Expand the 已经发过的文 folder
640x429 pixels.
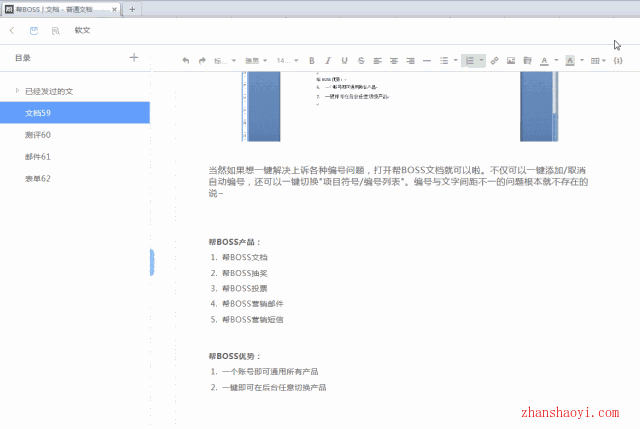pos(17,91)
